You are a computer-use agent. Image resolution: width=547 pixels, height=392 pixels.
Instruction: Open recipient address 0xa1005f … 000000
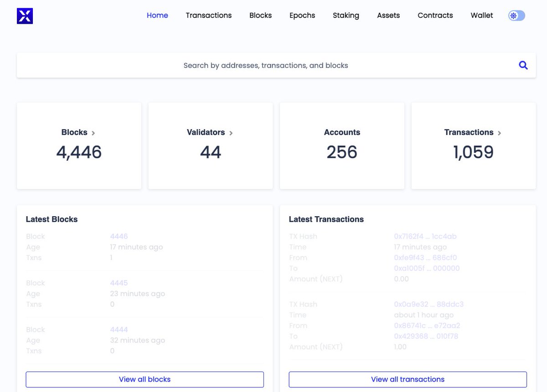[x=427, y=268]
